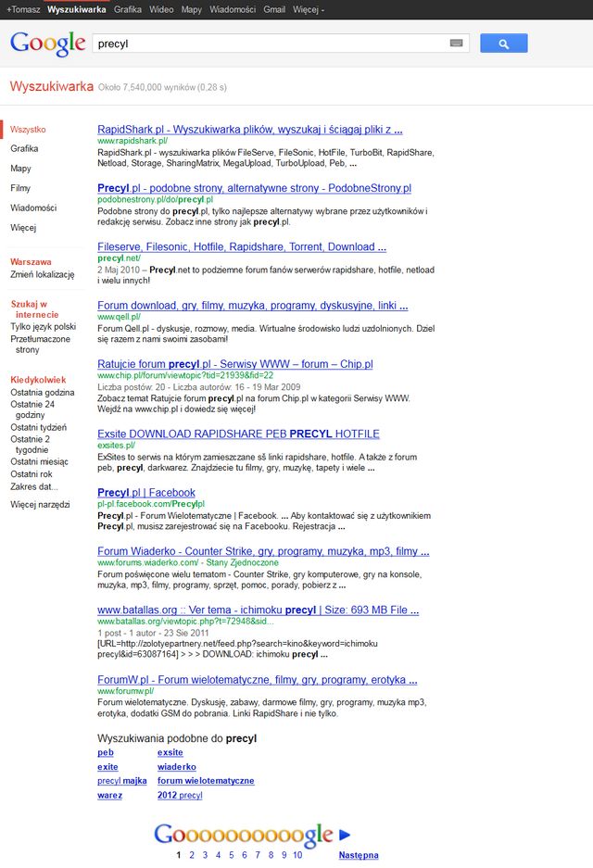Open RapidShark.pl search result title
593x868 pixels.
[250, 130]
